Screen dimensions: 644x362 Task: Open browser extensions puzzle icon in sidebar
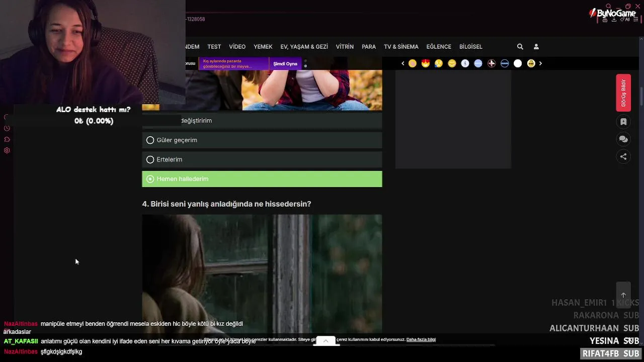coord(7,139)
